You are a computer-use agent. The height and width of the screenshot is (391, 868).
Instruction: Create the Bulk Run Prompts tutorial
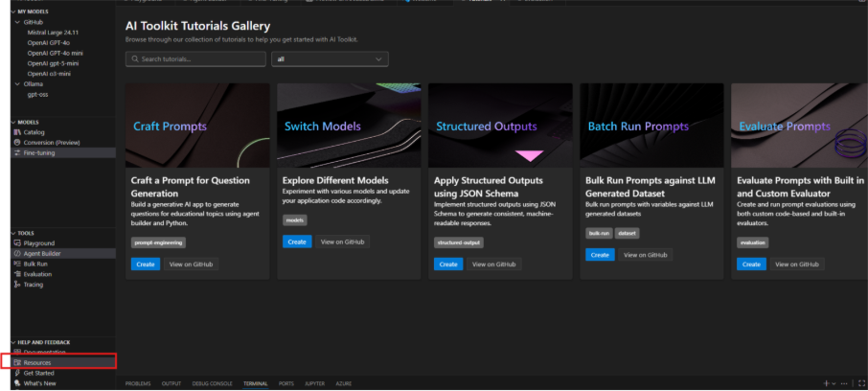point(600,255)
